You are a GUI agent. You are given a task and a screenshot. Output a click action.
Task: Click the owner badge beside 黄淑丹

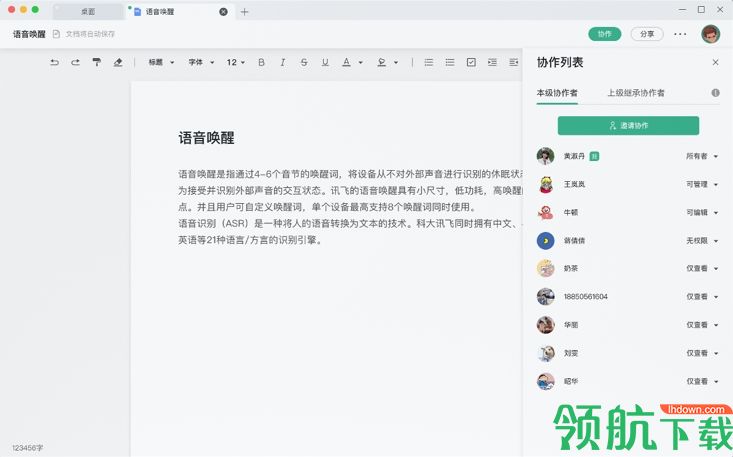click(594, 156)
